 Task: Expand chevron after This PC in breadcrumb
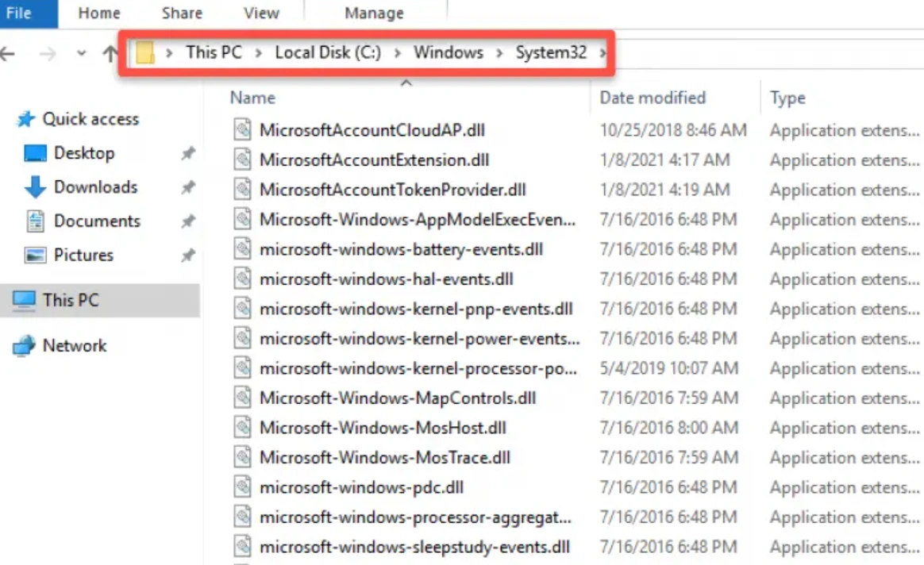[258, 53]
